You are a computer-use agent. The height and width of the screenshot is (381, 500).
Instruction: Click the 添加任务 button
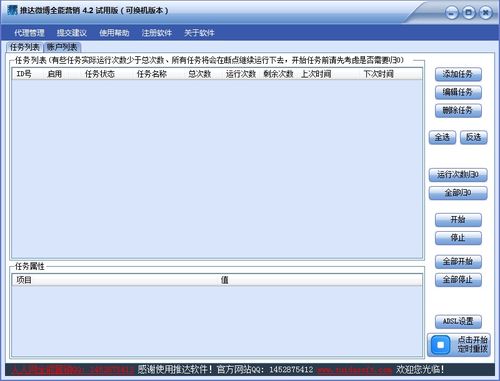[x=458, y=74]
